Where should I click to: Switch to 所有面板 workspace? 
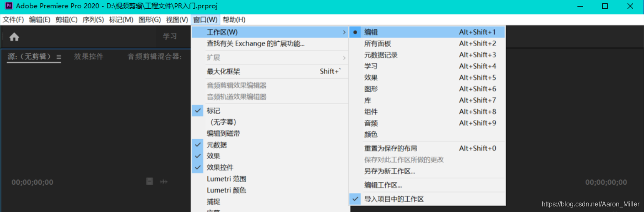click(x=427, y=43)
